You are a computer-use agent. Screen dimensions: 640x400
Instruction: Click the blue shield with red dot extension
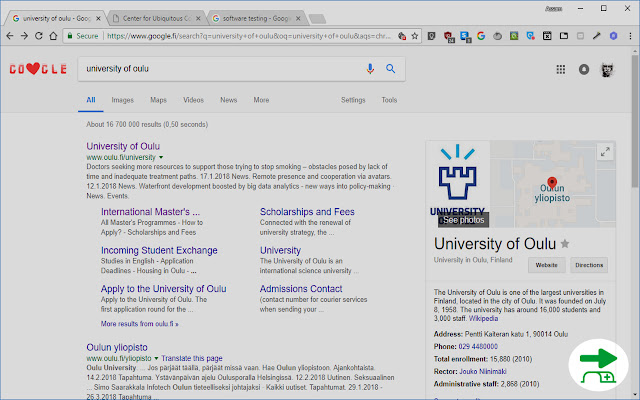pyautogui.click(x=530, y=36)
